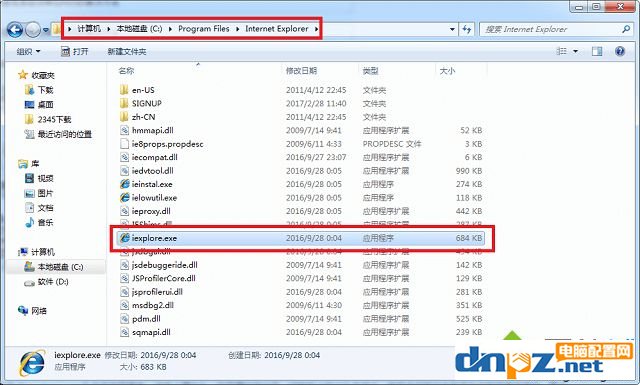Click 新建文件夹 in the toolbar
This screenshot has width=640, height=385.
[x=127, y=51]
